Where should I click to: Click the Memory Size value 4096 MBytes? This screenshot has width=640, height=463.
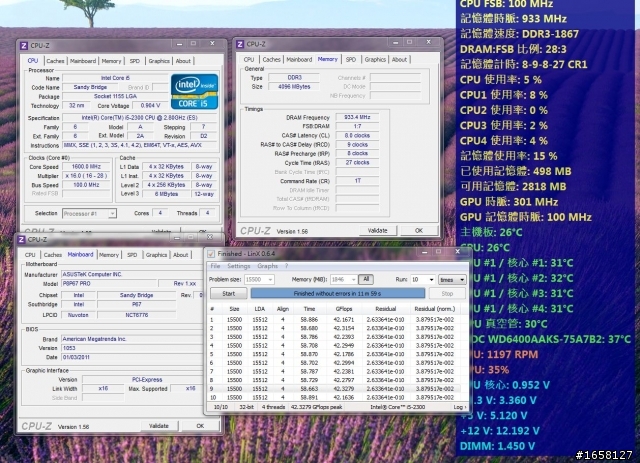click(294, 87)
